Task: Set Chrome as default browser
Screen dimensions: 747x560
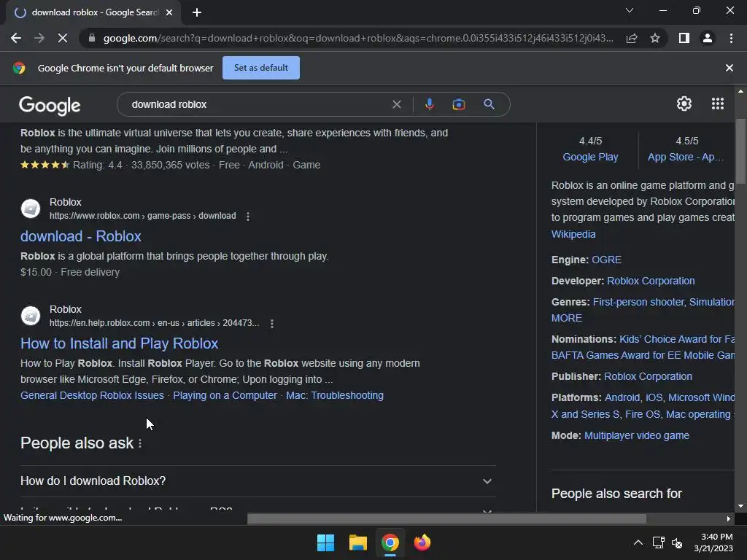Action: coord(261,68)
